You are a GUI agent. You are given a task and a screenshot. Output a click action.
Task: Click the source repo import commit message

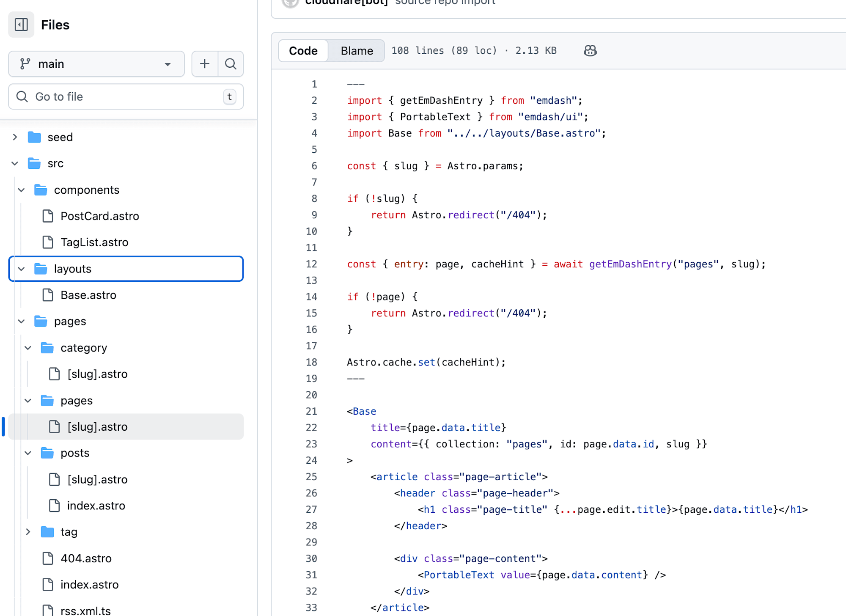click(445, 3)
